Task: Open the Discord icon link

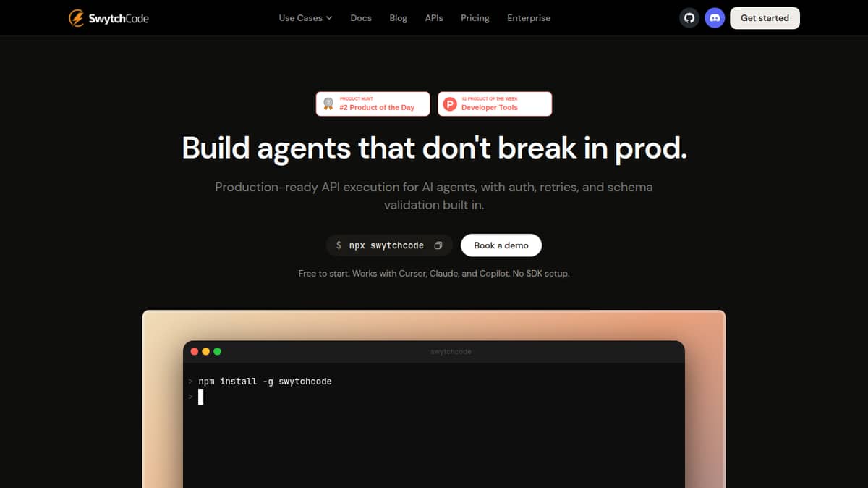Action: [715, 18]
